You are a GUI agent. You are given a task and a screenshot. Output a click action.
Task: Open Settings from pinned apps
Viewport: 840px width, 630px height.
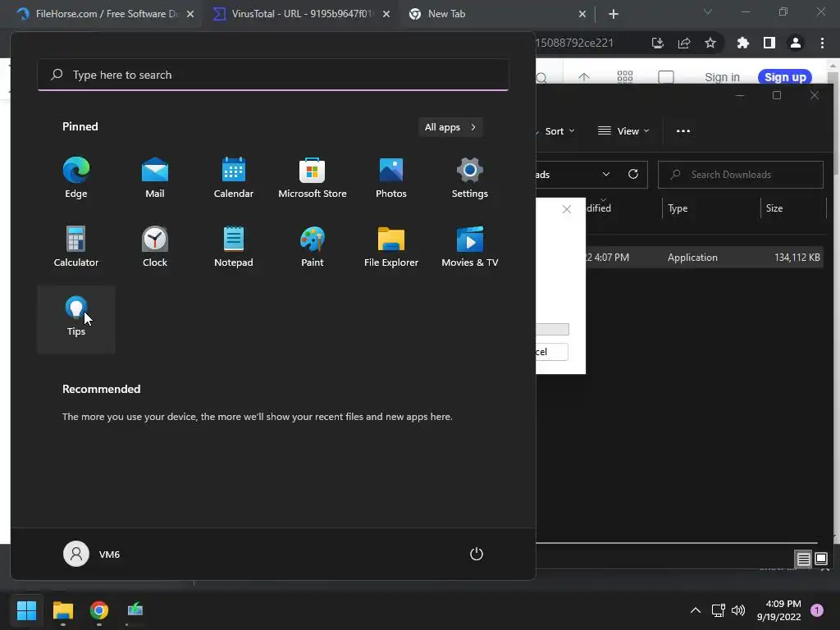[470, 178]
